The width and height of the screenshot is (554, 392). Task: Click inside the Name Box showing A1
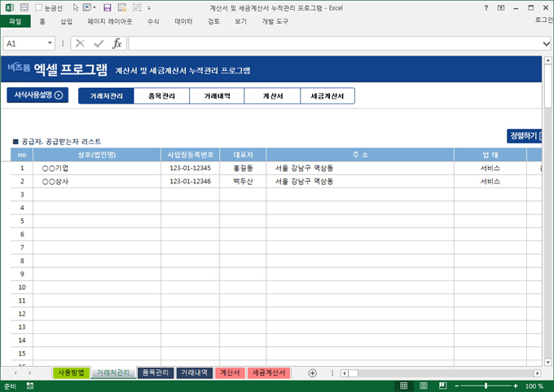pyautogui.click(x=24, y=43)
